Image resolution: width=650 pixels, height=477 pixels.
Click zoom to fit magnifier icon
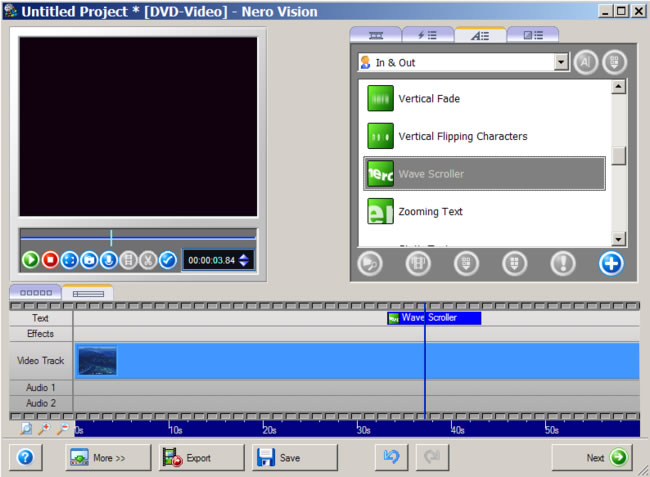coord(26,429)
